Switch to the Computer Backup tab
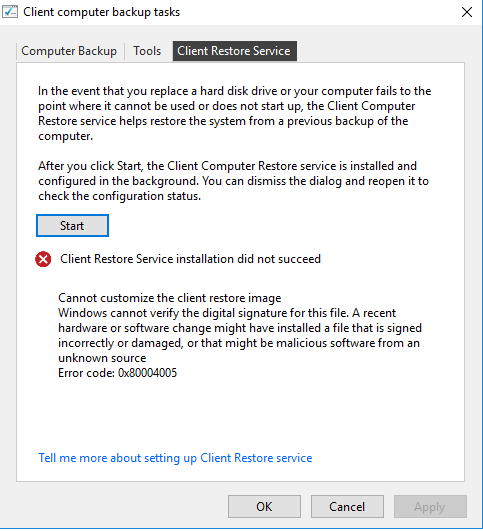This screenshot has height=531, width=483. point(69,51)
